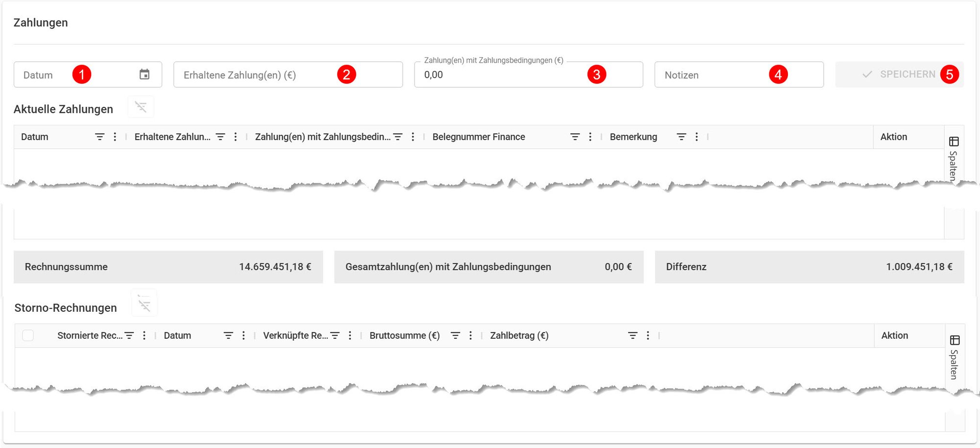Sort by Stornierte Rec... column header
This screenshot has width=980, height=448.
90,335
